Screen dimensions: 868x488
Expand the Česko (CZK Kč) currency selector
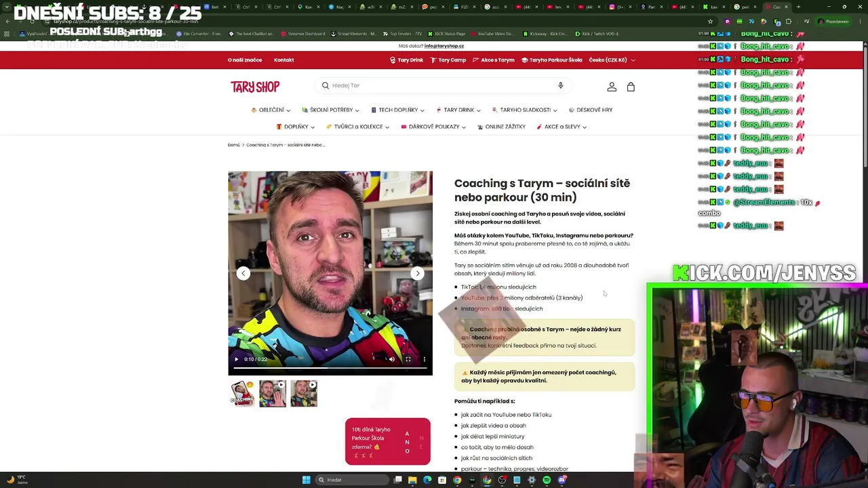[x=612, y=60]
